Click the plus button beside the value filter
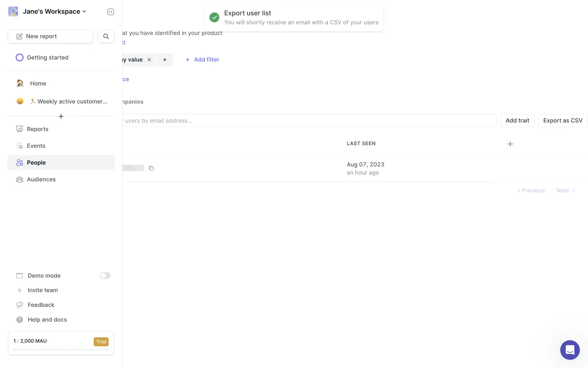This screenshot has width=588, height=368. click(165, 60)
